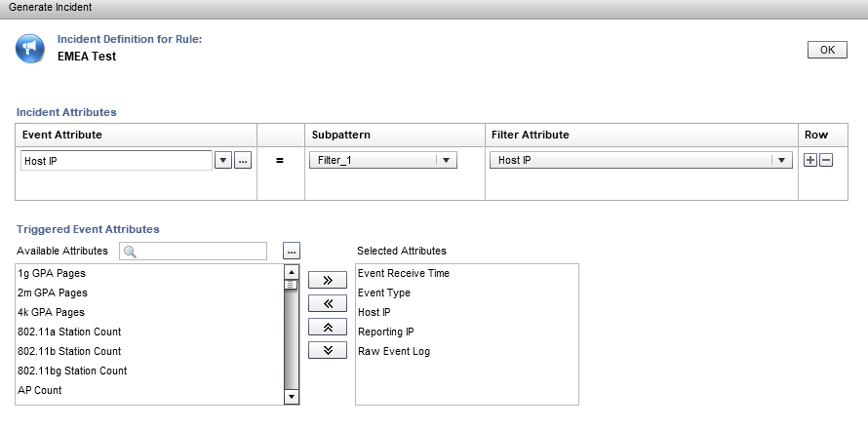Move attribute right with double-arrow button
This screenshot has width=868, height=430.
(x=327, y=280)
